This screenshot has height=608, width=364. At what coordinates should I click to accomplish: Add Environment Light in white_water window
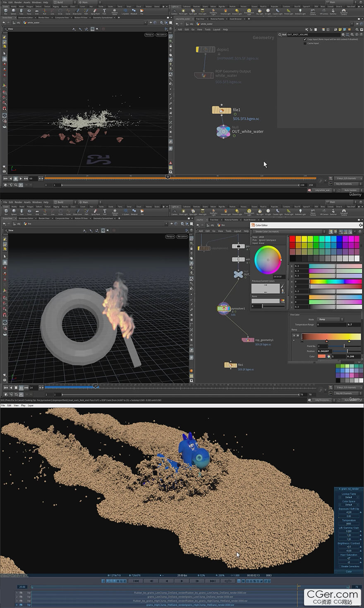click(249, 12)
